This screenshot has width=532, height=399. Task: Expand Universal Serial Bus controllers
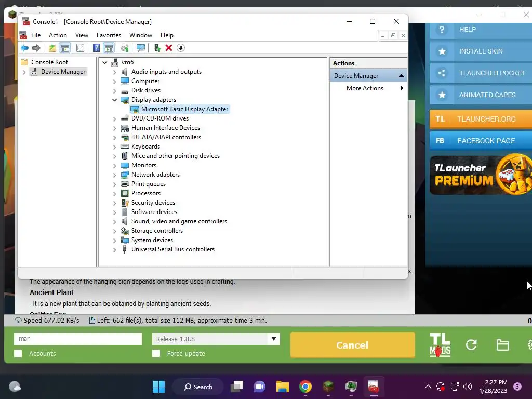(114, 250)
